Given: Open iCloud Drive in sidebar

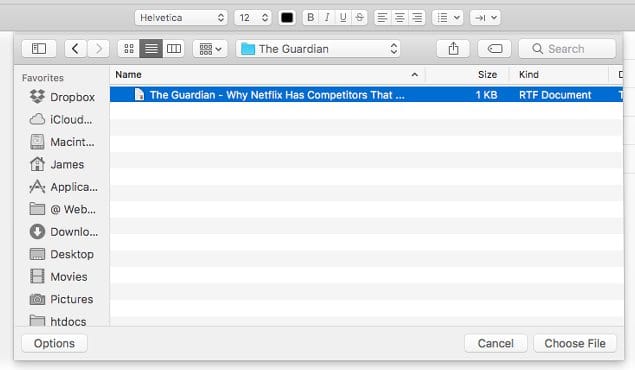Looking at the screenshot, I should click(x=62, y=119).
